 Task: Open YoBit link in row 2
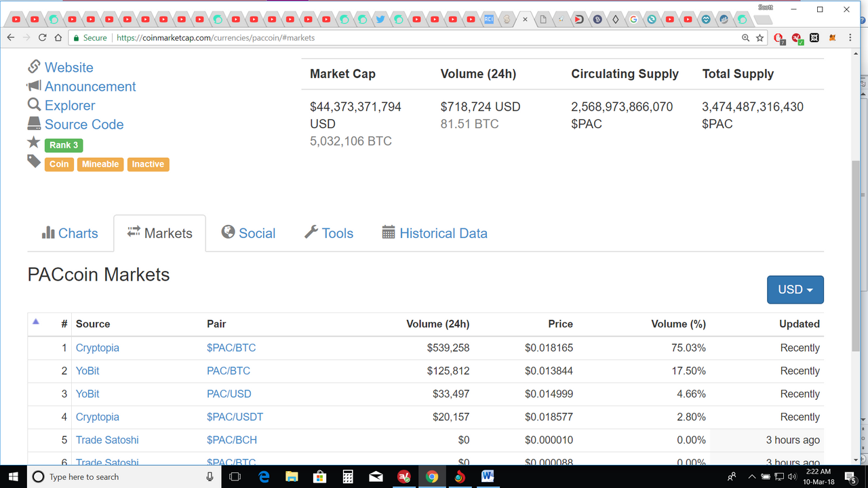87,371
